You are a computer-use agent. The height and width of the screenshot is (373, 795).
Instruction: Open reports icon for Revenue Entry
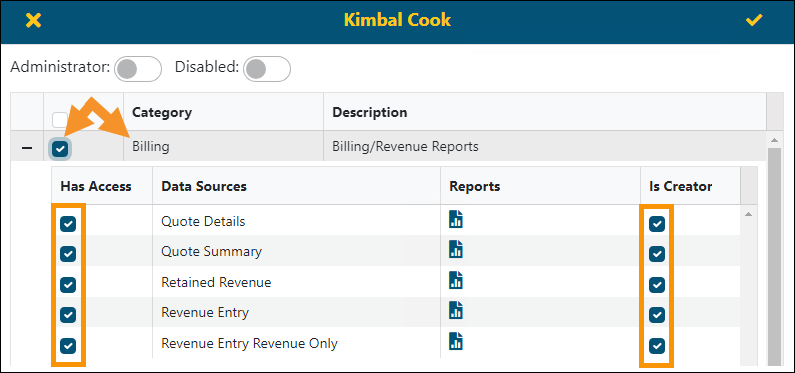click(x=456, y=310)
